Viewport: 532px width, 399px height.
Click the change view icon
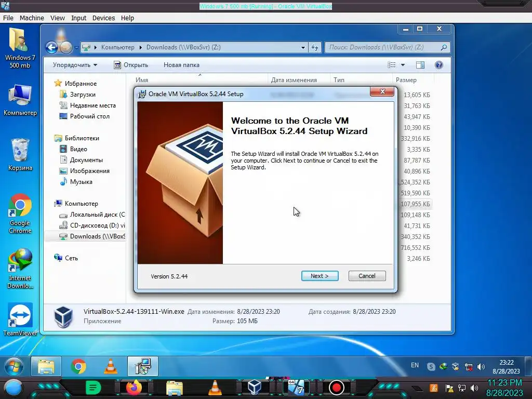tap(392, 65)
